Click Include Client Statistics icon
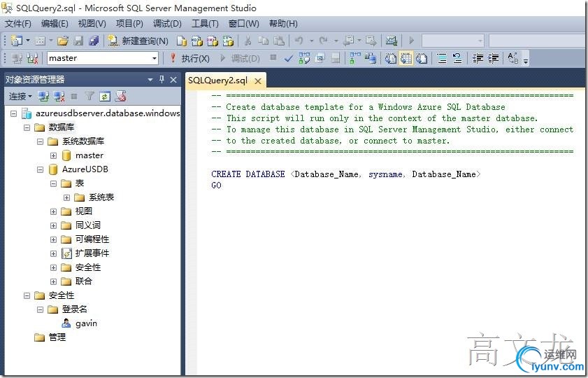 pyautogui.click(x=371, y=58)
